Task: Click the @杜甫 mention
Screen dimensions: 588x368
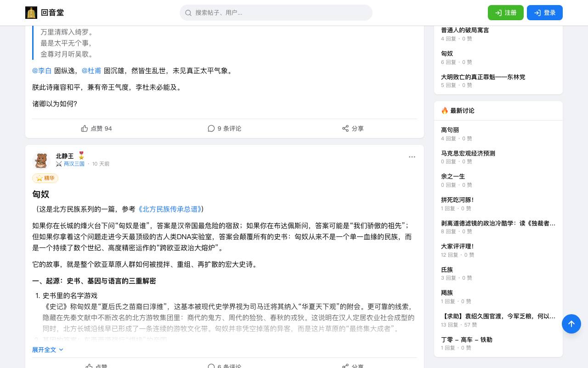Action: pyautogui.click(x=91, y=71)
